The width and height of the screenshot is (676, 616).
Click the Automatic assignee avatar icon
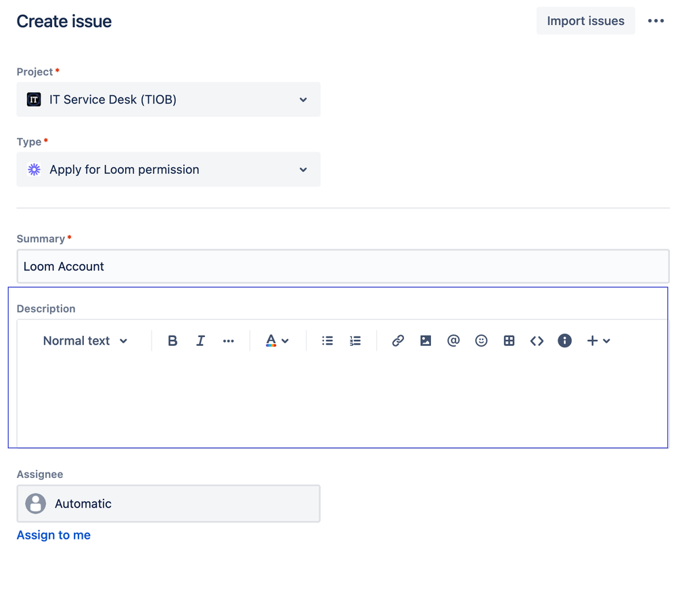coord(35,504)
